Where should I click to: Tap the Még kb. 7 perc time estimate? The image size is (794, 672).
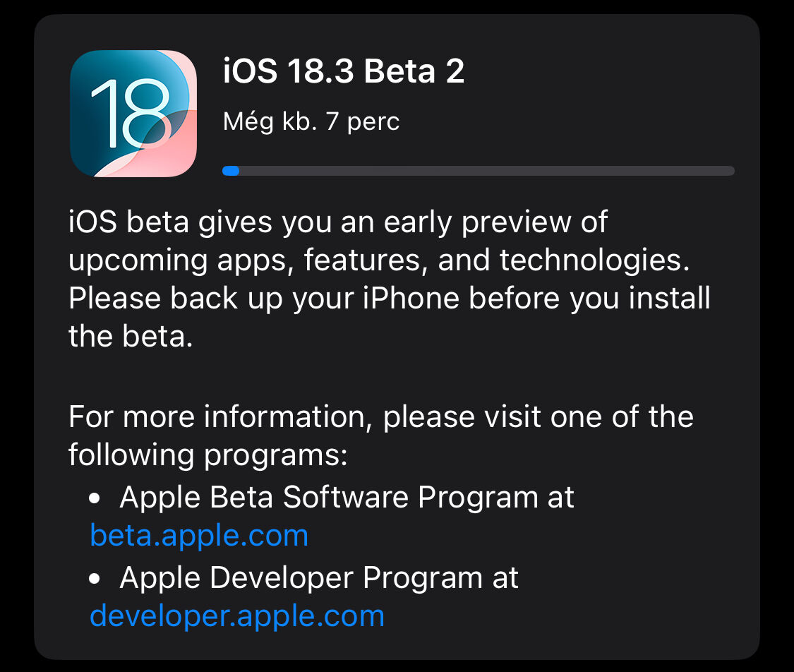click(x=311, y=121)
